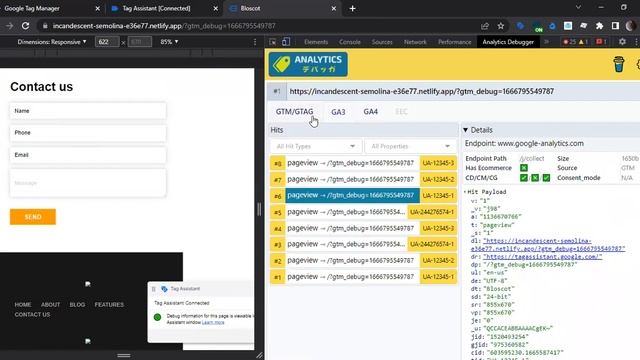The width and height of the screenshot is (640, 360).
Task: Select the GA4 tab
Action: tap(371, 111)
